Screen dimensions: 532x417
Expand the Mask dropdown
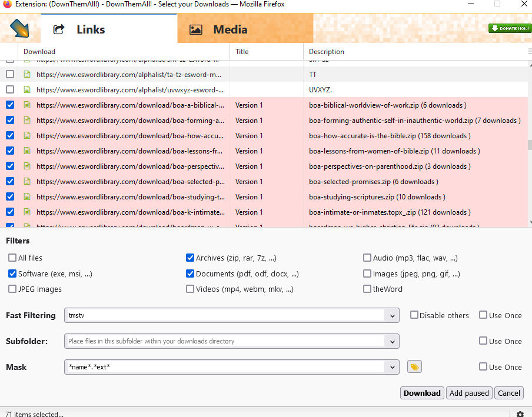coord(392,367)
